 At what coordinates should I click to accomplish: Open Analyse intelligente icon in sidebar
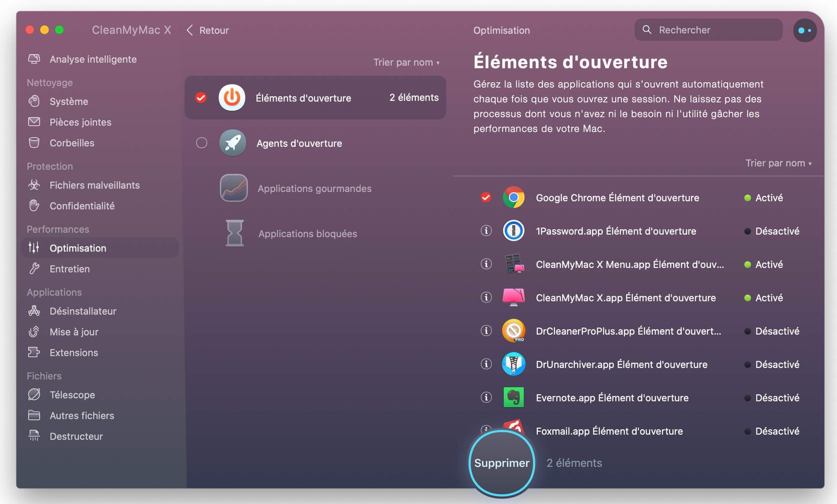click(x=34, y=59)
